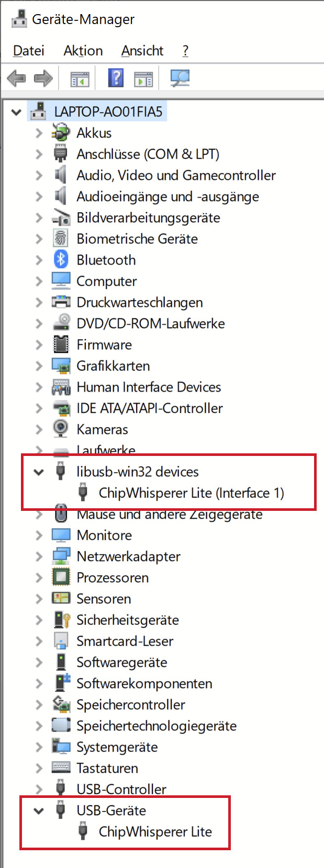This screenshot has width=324, height=868.
Task: Click the show/hide console tree icon
Action: click(x=80, y=78)
